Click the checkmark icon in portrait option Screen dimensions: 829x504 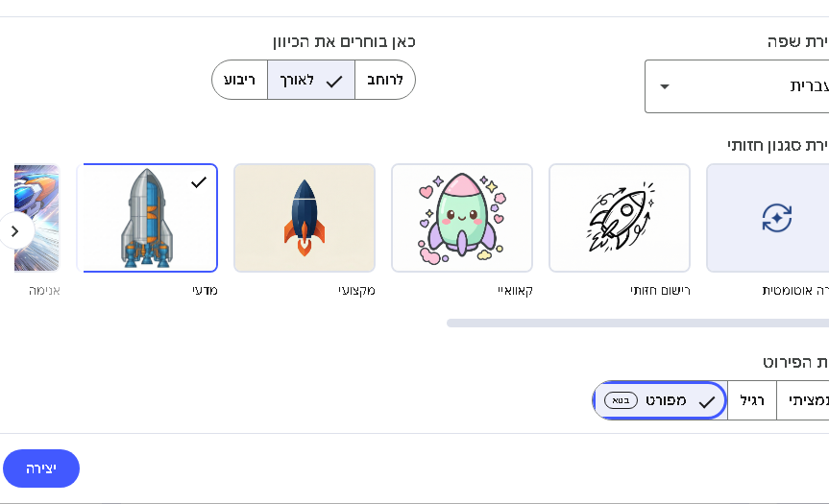(334, 82)
